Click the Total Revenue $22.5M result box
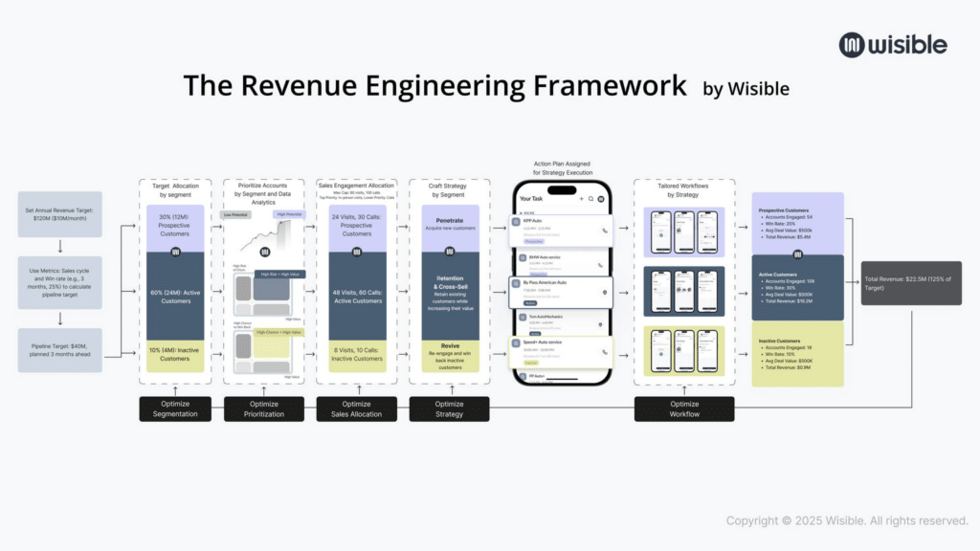 point(911,283)
